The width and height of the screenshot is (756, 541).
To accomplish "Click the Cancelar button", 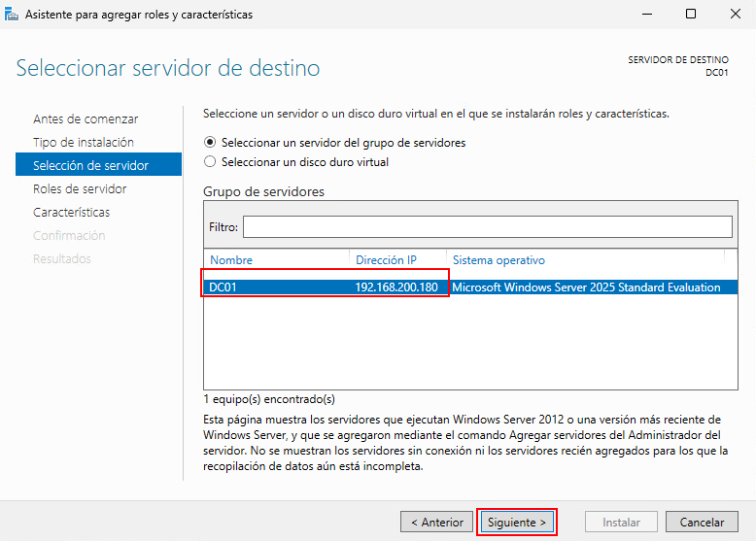I will (702, 522).
